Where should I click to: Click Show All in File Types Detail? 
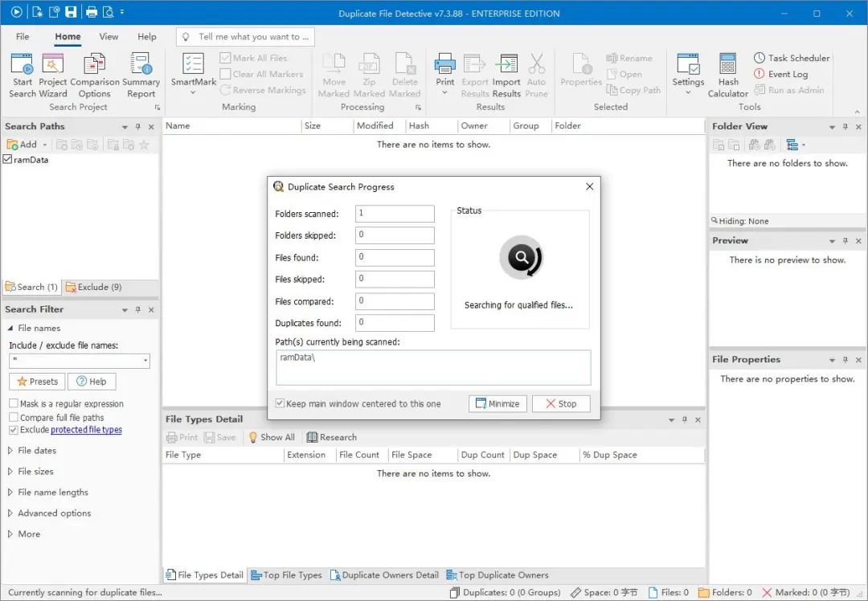(272, 437)
